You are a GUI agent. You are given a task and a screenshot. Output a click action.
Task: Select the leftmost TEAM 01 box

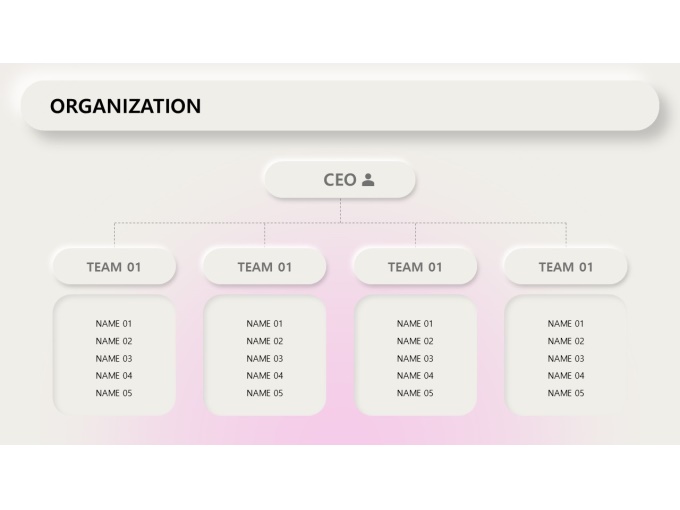(114, 267)
